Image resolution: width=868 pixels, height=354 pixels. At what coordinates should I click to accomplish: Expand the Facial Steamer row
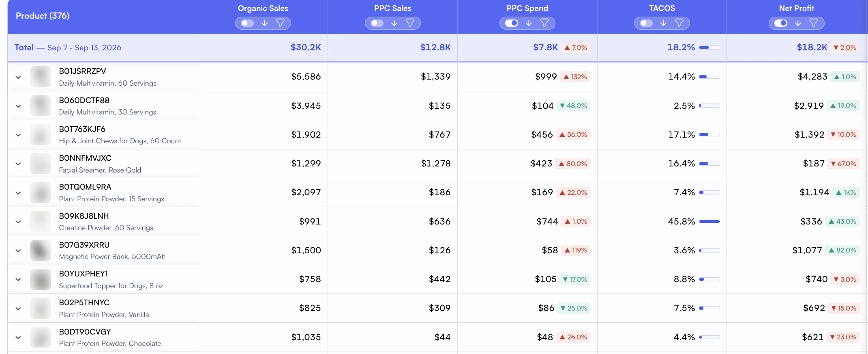coord(18,164)
